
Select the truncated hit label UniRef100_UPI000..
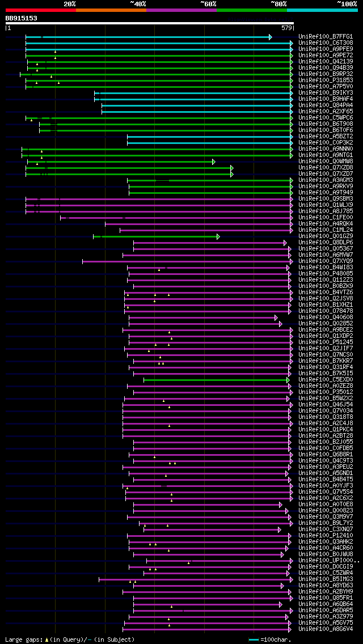click(x=330, y=560)
